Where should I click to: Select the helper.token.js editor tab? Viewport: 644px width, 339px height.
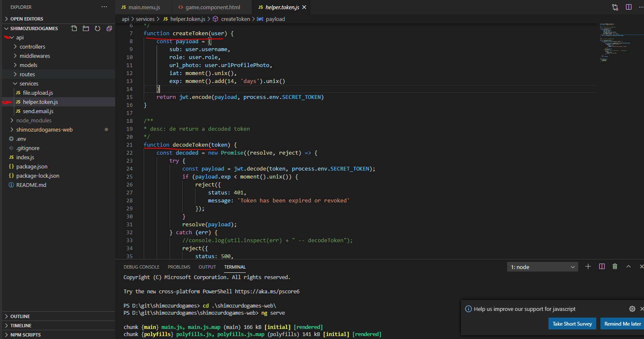282,8
